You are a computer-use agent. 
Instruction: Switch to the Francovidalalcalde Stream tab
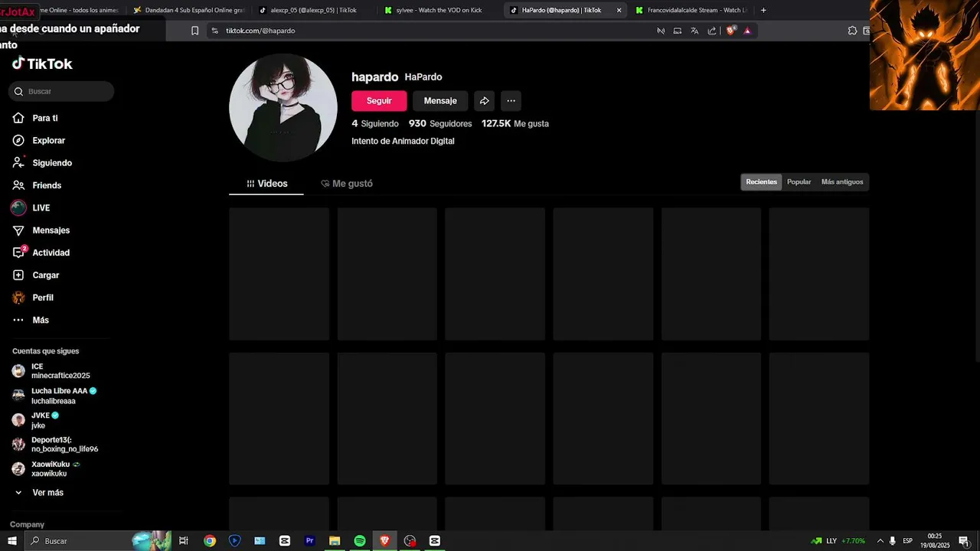(691, 10)
